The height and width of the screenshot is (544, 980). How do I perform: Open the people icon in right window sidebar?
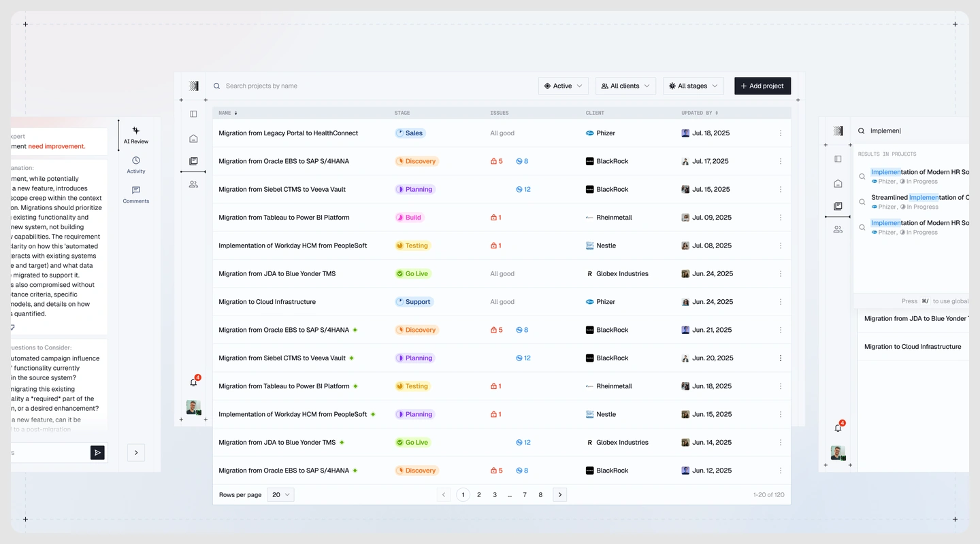(838, 229)
